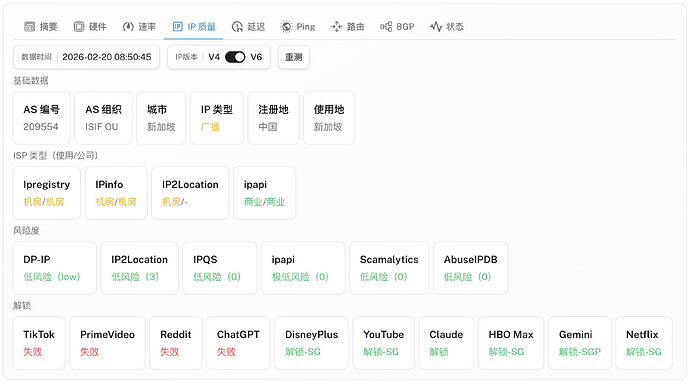
Task: Click the Claude 解锁 card
Action: point(446,343)
